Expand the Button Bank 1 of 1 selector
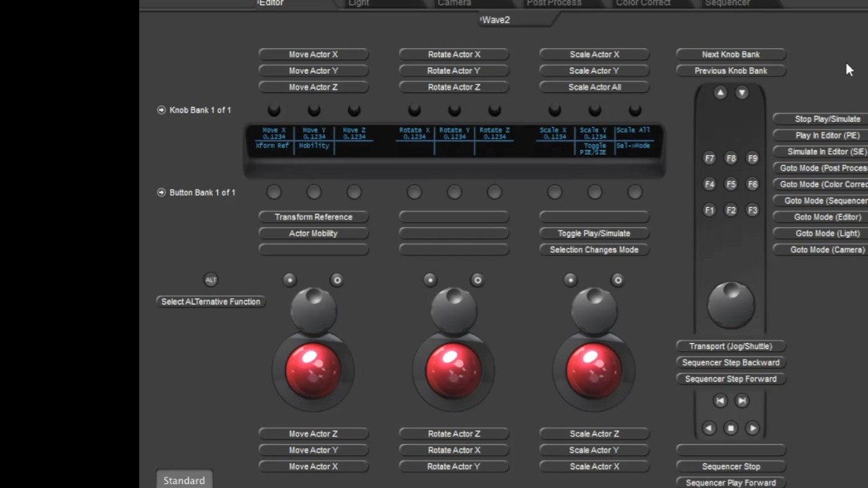The image size is (868, 488). (161, 192)
